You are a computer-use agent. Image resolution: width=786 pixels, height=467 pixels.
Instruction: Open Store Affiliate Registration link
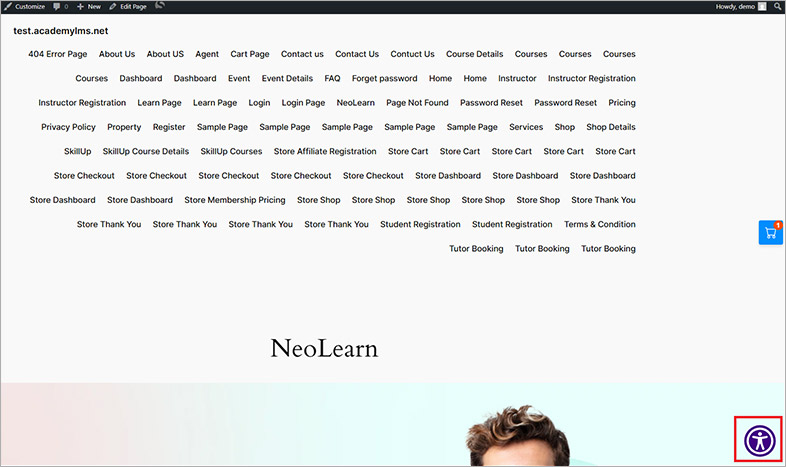coord(325,151)
